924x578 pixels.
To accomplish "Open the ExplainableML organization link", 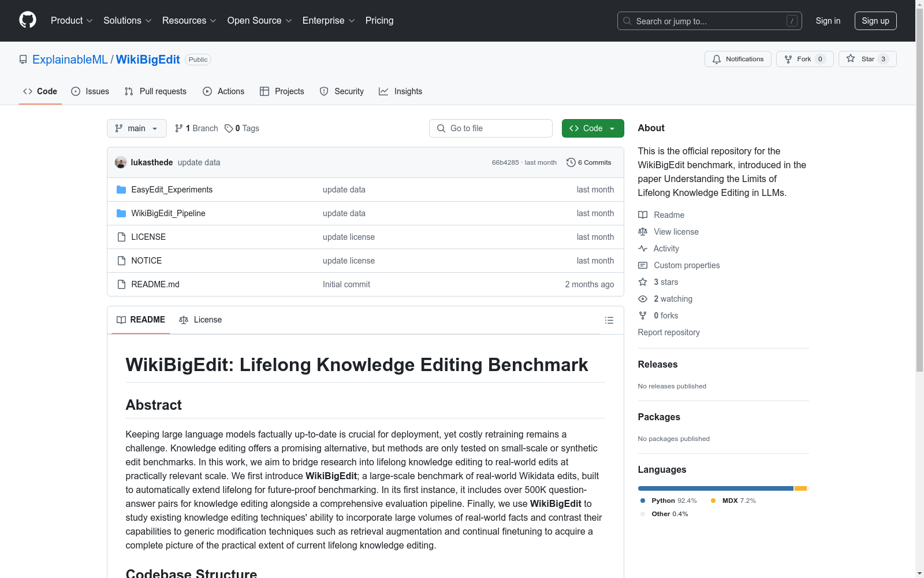I will [x=70, y=60].
